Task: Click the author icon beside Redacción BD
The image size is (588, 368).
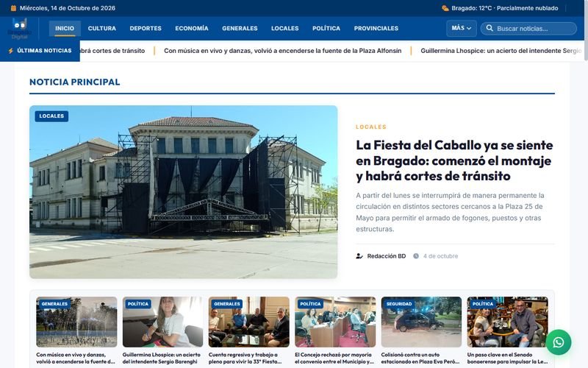Action: 359,256
